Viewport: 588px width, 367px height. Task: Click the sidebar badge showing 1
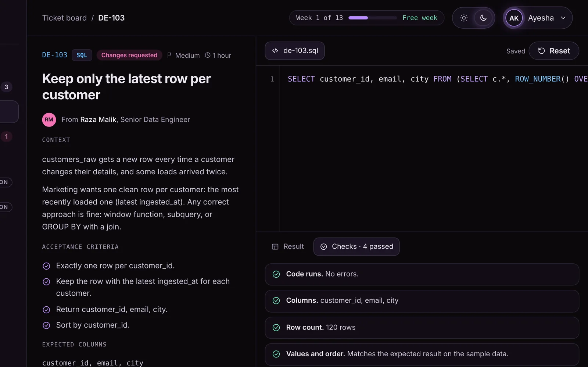[x=6, y=136]
